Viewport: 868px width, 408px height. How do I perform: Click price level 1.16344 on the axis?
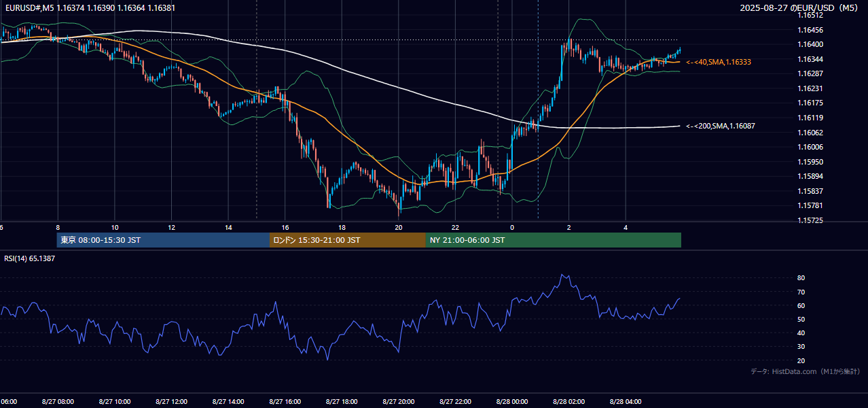pyautogui.click(x=812, y=59)
